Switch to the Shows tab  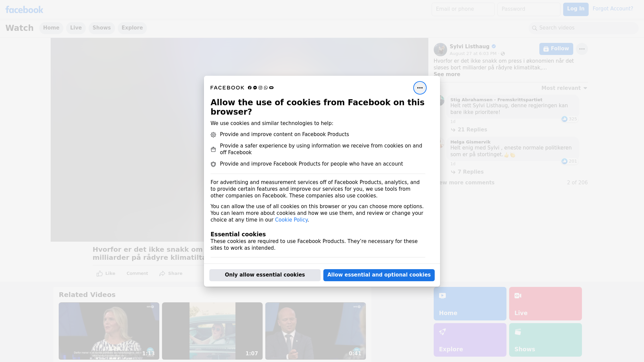click(102, 28)
